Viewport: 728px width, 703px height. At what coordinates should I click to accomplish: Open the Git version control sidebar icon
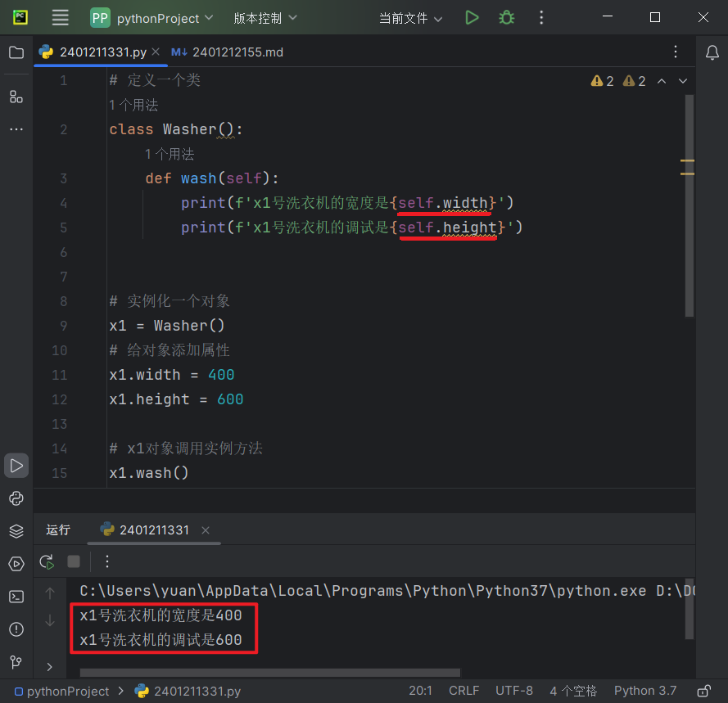point(16,662)
